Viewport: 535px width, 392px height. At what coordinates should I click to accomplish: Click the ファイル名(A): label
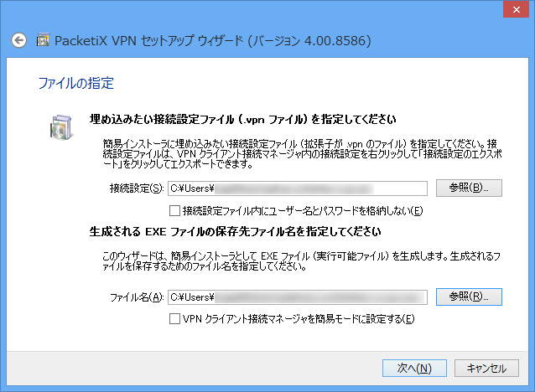coord(137,297)
